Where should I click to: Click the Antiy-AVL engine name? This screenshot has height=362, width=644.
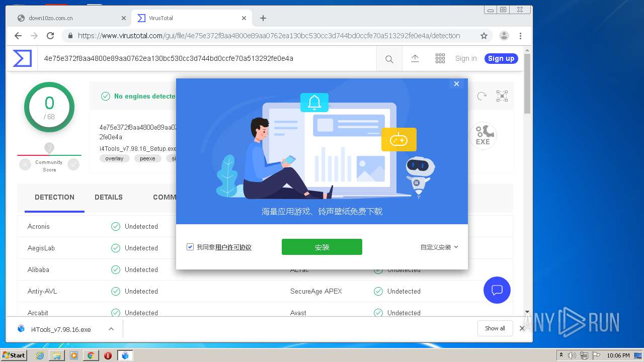tap(42, 292)
